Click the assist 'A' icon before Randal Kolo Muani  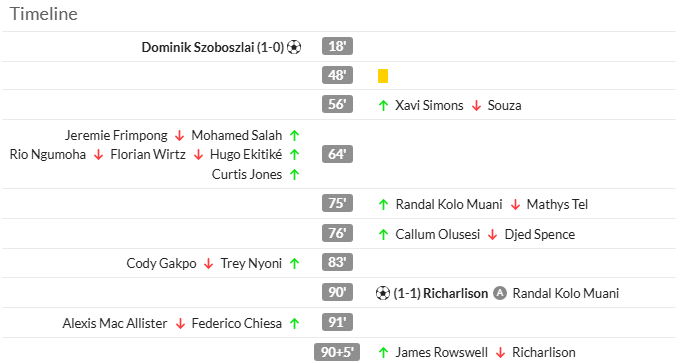(x=500, y=293)
